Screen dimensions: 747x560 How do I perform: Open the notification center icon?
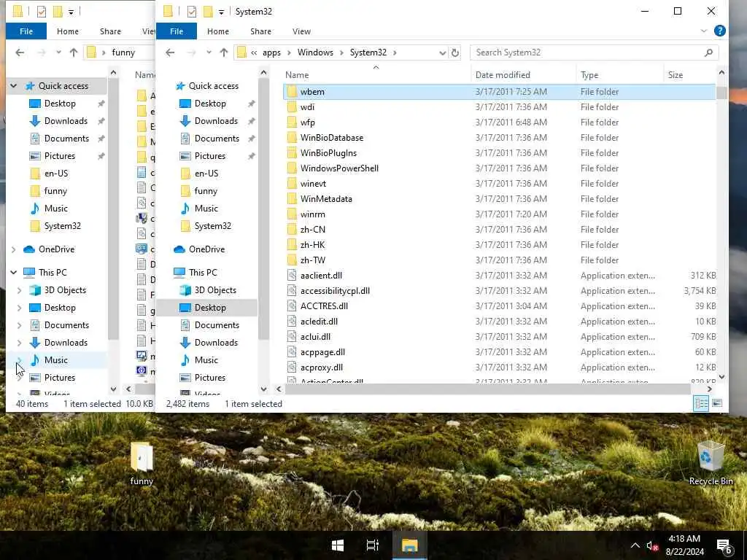pyautogui.click(x=724, y=545)
